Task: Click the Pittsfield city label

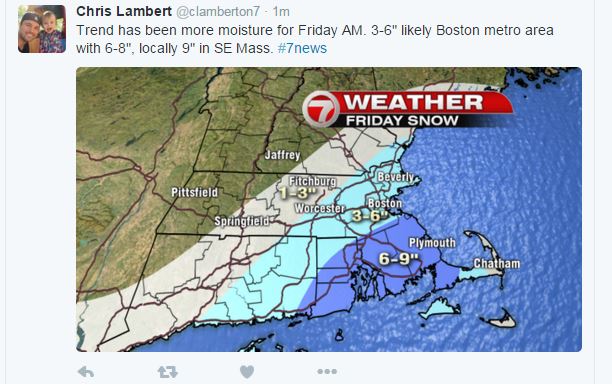Action: point(195,192)
